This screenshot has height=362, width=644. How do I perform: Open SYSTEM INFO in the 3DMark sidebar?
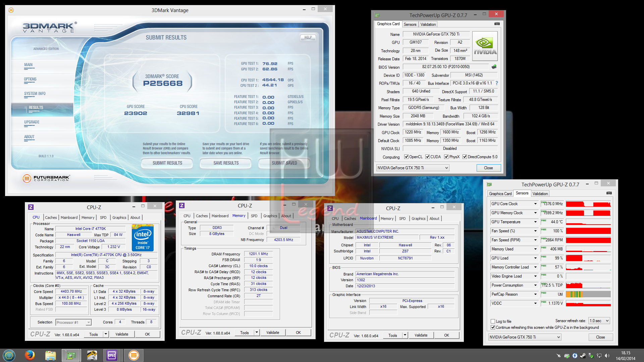[35, 94]
